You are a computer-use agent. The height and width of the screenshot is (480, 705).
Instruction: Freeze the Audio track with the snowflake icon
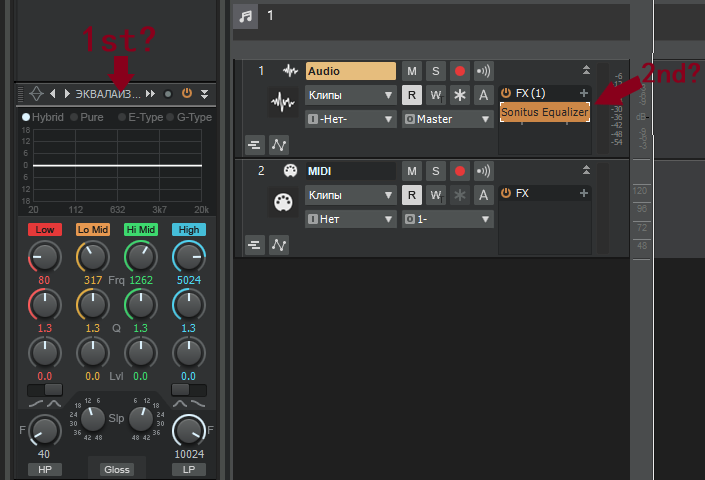pyautogui.click(x=460, y=95)
